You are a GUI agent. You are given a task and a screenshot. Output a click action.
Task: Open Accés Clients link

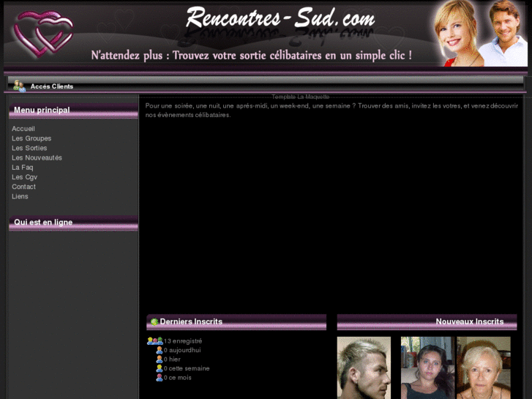[52, 86]
